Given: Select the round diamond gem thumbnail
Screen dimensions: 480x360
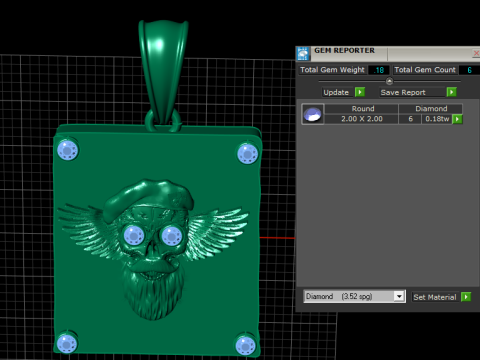Looking at the screenshot, I should (x=313, y=114).
